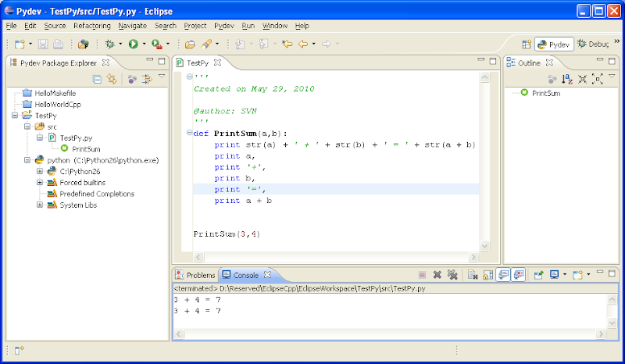Expand the System Libs node
The width and height of the screenshot is (625, 364).
click(x=40, y=205)
